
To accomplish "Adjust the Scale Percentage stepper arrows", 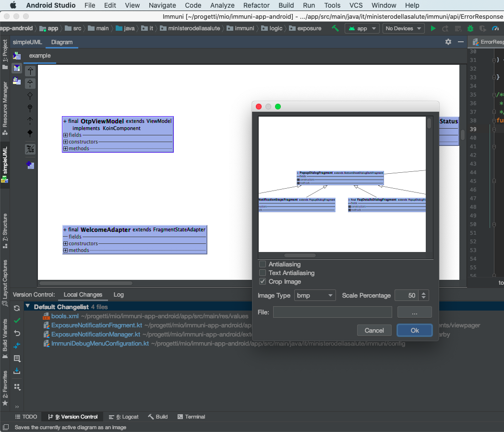I will pyautogui.click(x=424, y=295).
